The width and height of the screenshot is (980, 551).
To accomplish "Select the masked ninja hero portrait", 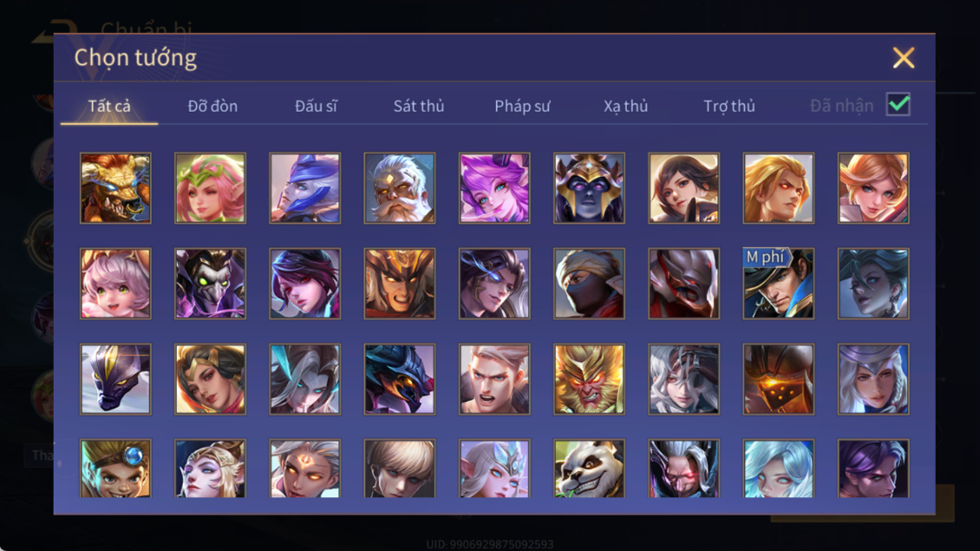I will [589, 284].
